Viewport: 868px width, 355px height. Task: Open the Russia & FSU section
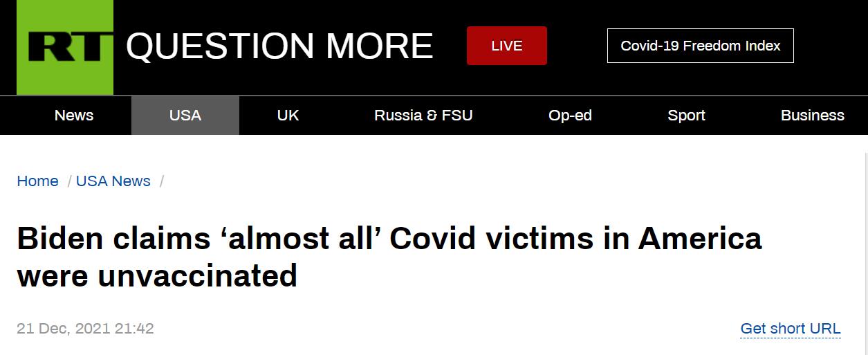[423, 116]
